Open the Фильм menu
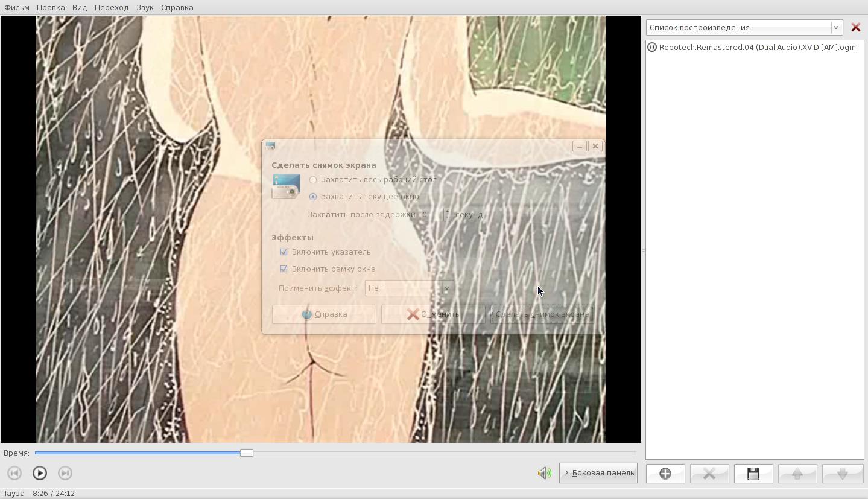Screen dimensions: 868x499 (17, 7)
